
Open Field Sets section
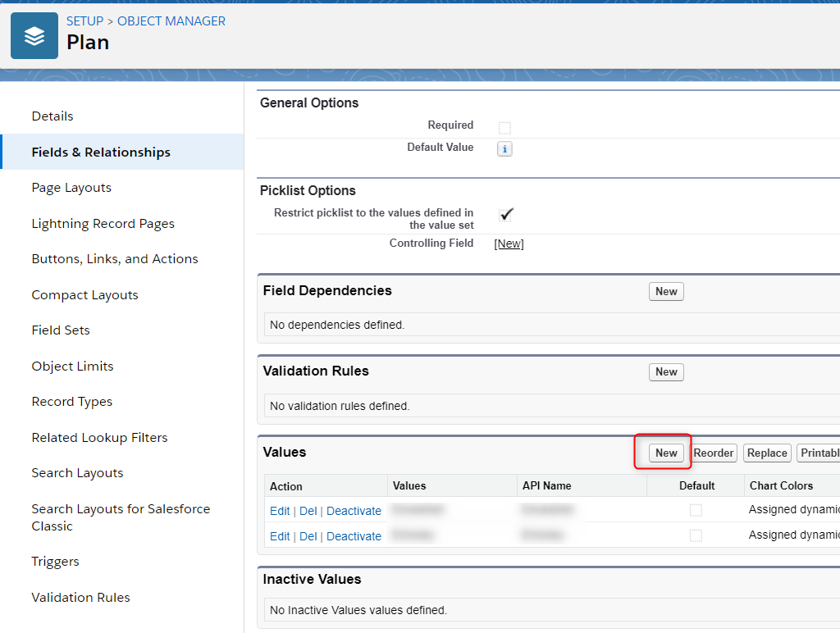tap(61, 330)
